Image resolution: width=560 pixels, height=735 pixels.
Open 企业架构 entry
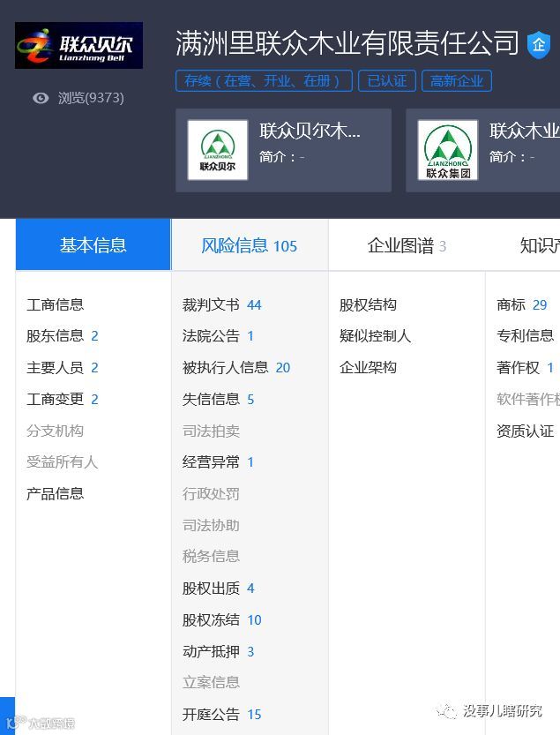(x=369, y=367)
